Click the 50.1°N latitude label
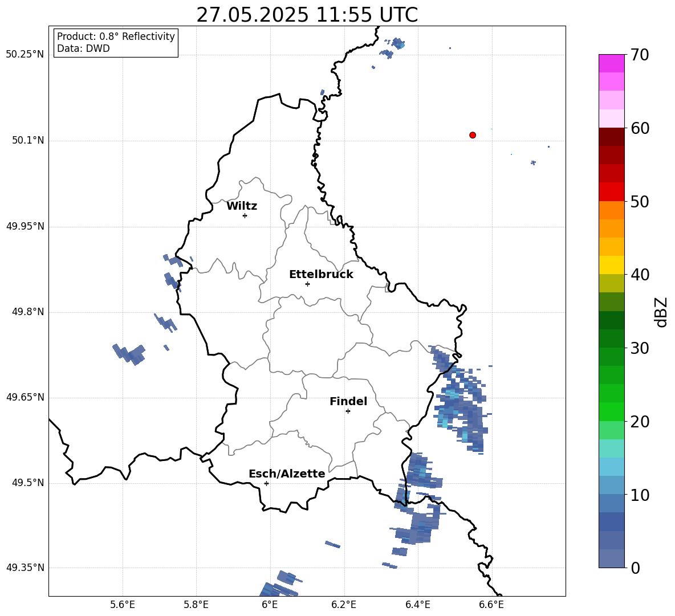Image resolution: width=675 pixels, height=616 pixels. coord(28,141)
